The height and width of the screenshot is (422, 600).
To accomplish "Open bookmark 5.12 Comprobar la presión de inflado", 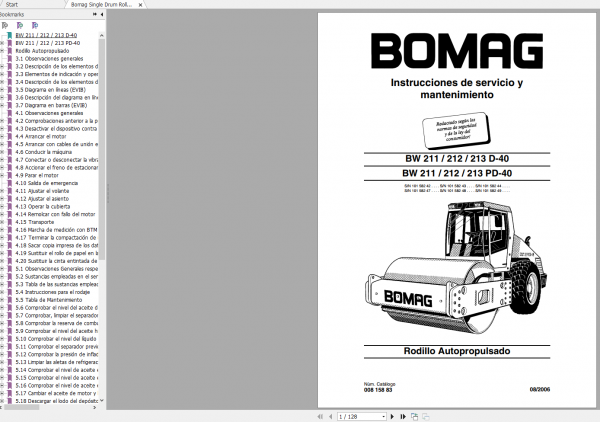I will (x=57, y=354).
